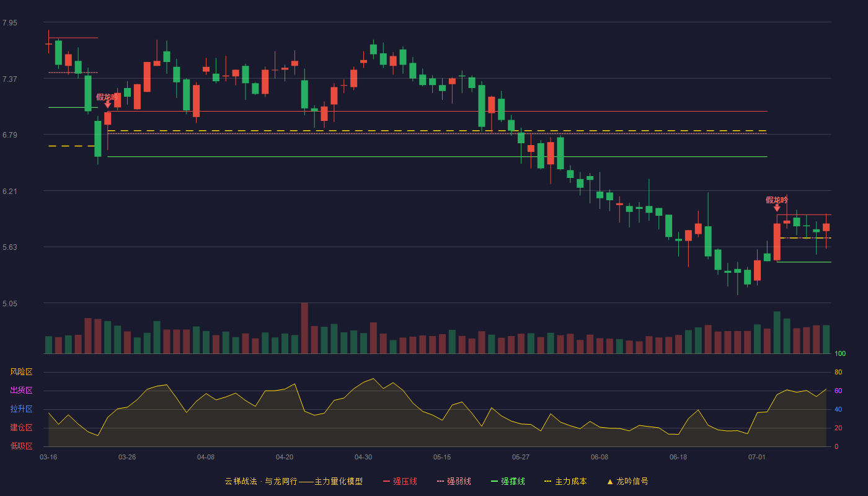Select the 建仓区 zone label
Screen dimensions: 868x496
pos(21,428)
